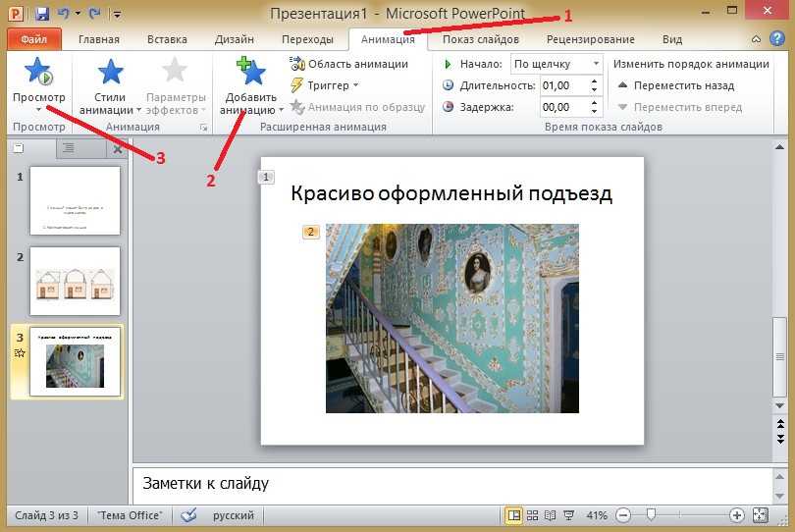
Task: Click the notes pane scrollbar down arrow
Action: 780,496
